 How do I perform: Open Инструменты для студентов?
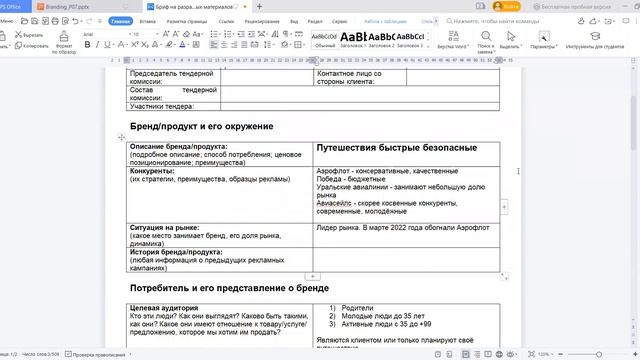[595, 40]
